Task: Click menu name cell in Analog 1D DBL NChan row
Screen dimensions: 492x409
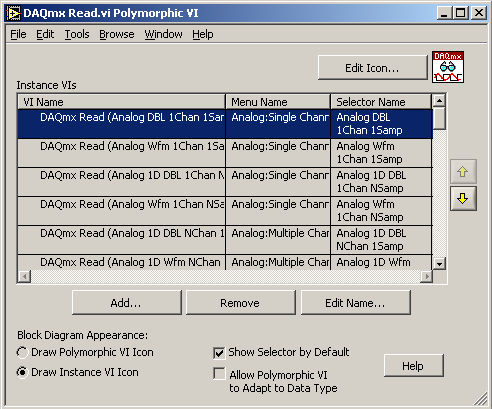Action: coord(278,240)
